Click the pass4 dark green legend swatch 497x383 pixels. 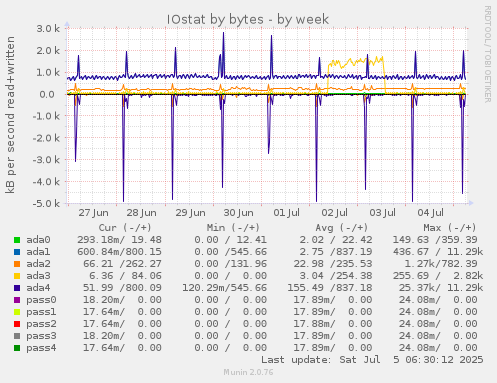pyautogui.click(x=17, y=348)
